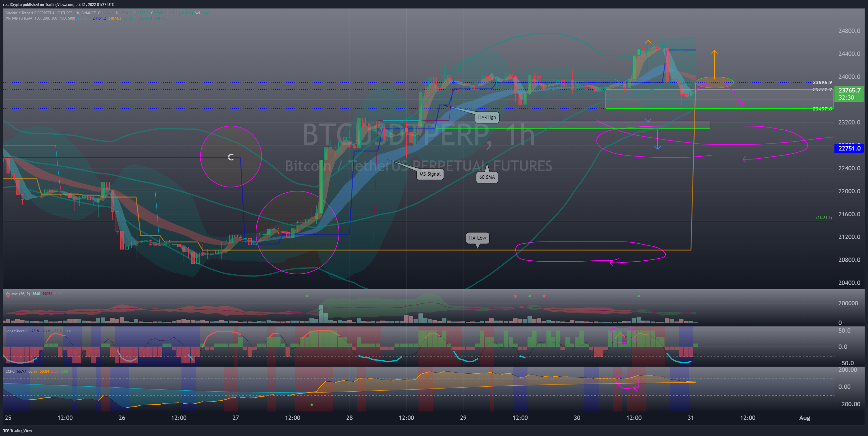Click the -50.0 tick on Long/Short-S axis

[x=846, y=363]
